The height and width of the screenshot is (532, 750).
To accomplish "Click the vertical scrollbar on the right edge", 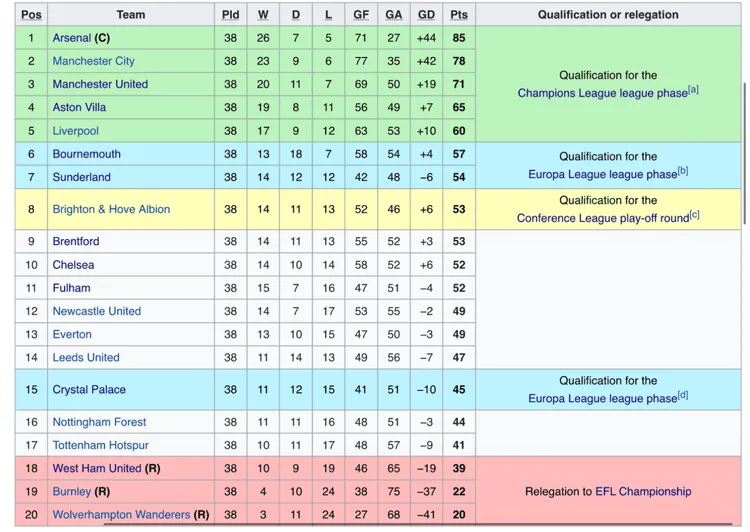I will pos(744,153).
